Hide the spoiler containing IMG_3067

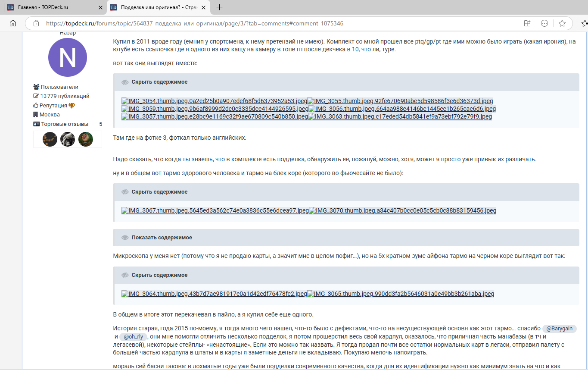(x=159, y=192)
